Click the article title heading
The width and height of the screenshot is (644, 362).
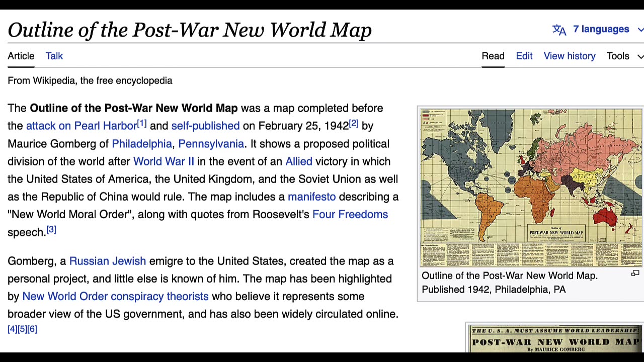190,30
